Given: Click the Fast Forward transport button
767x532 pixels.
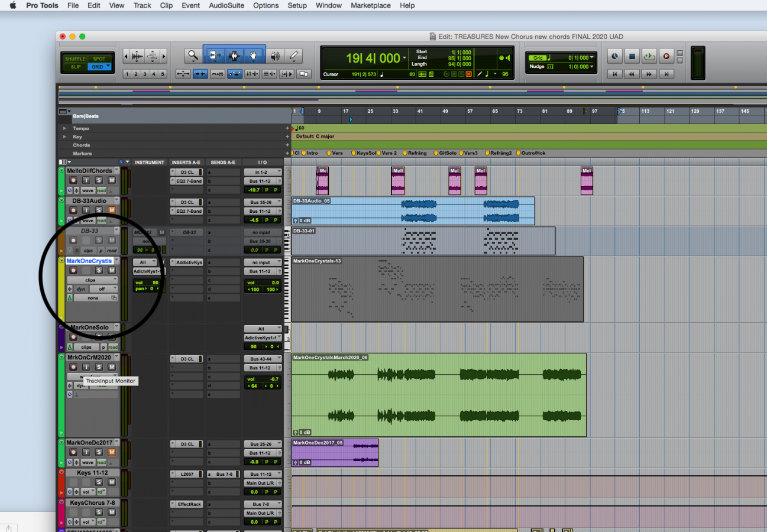Looking at the screenshot, I should 649,74.
